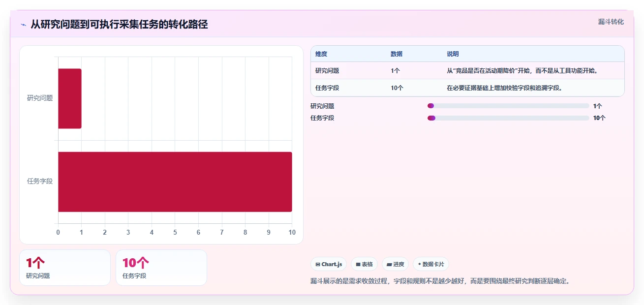Click the 研究问题 bar in the chart
The width and height of the screenshot is (644, 305).
[70, 98]
